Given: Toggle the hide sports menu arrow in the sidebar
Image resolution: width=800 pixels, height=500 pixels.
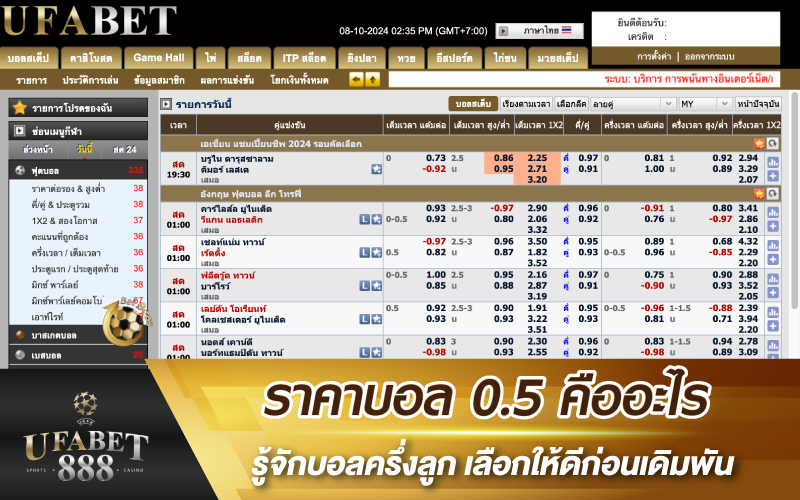Looking at the screenshot, I should (19, 130).
